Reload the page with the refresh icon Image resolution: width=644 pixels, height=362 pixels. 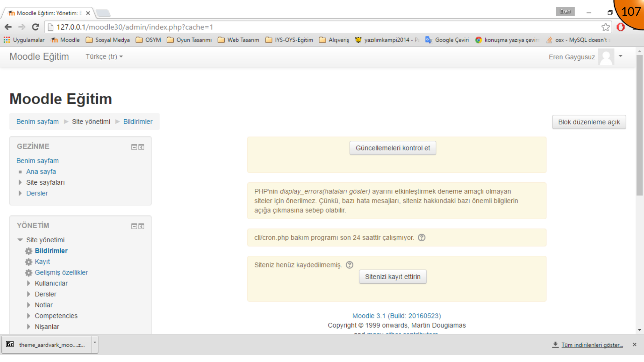(x=36, y=27)
